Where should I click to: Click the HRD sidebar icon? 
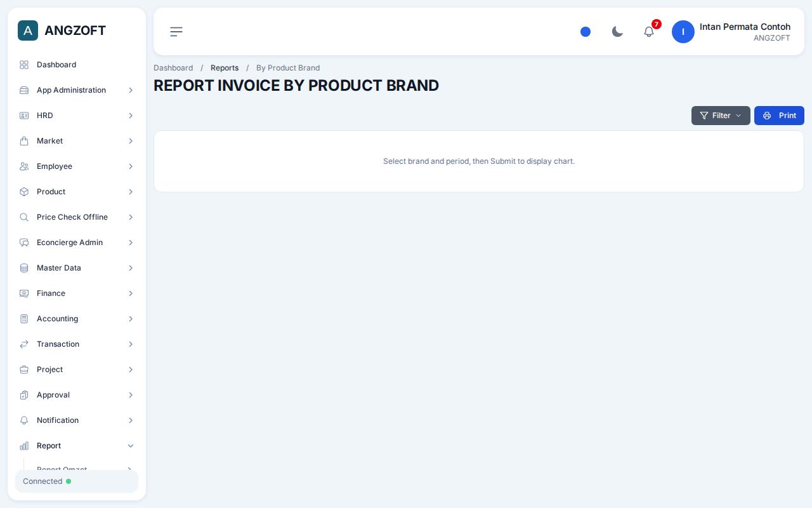coord(24,116)
